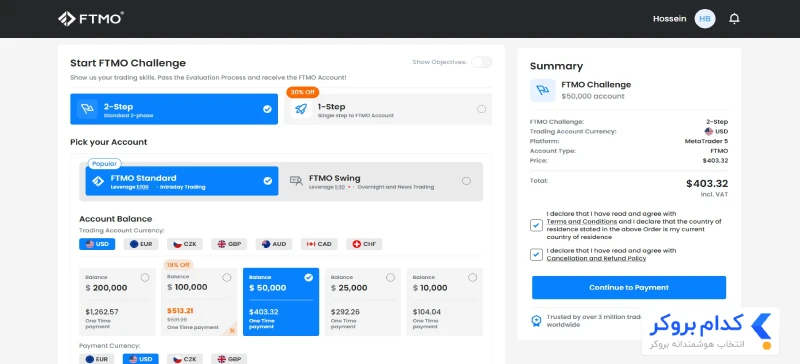Click the Popular badge
Screen dimensions: 800x364
pos(105,164)
